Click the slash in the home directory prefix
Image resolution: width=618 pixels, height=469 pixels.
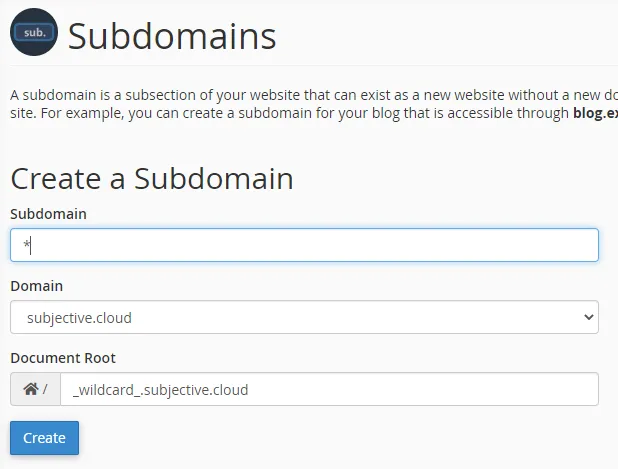[45, 389]
